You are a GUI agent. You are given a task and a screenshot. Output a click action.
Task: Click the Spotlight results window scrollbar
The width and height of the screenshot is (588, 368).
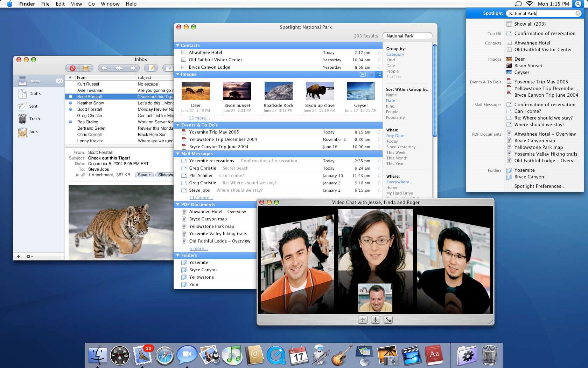point(435,90)
